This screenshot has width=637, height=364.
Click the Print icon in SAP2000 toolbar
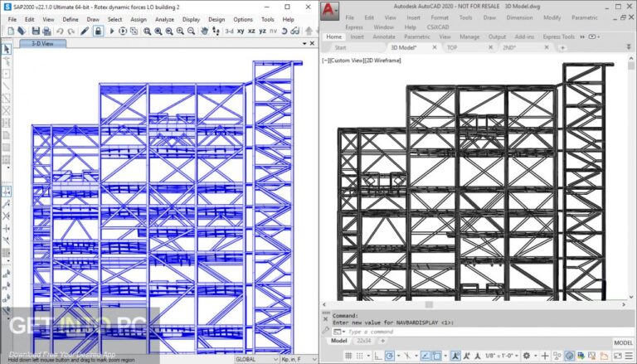coord(46,31)
